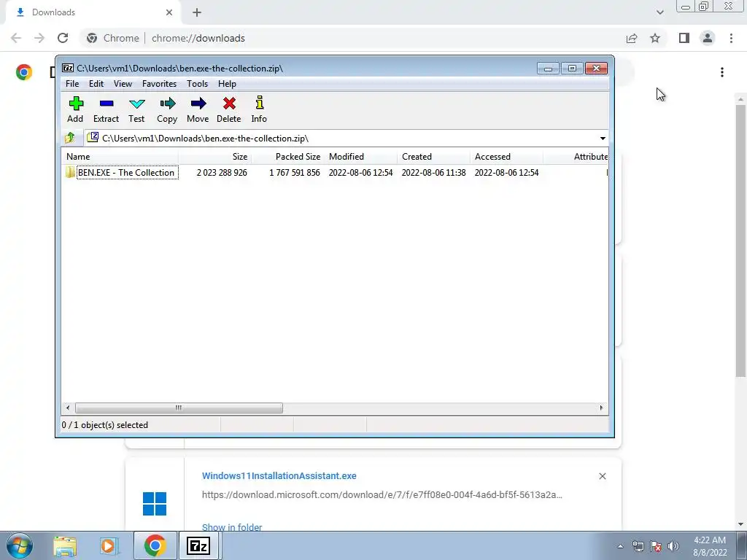Open a new Chrome tab
This screenshot has height=560, width=747.
pos(197,13)
